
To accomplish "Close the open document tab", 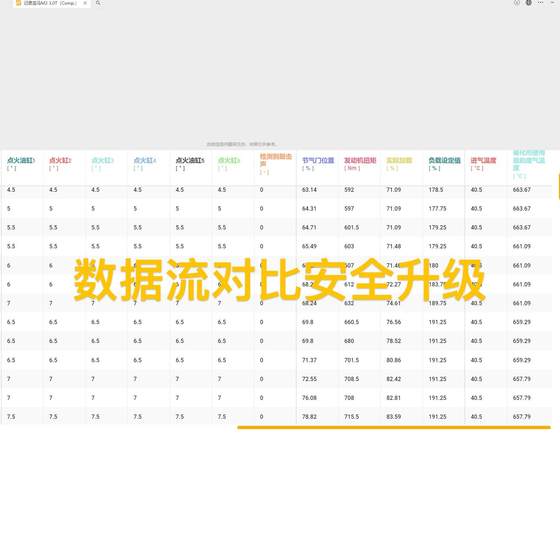I will (x=85, y=3).
